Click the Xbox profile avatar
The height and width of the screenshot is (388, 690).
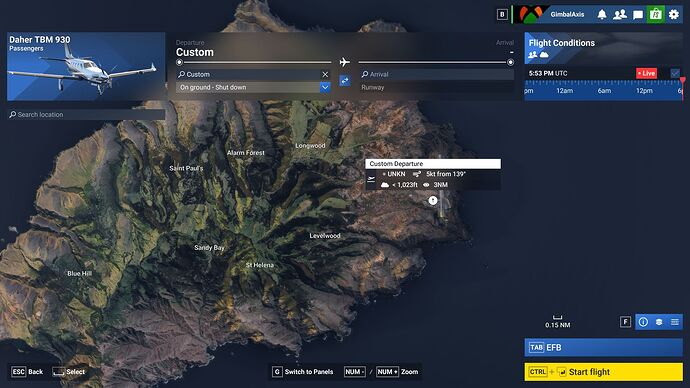(531, 15)
